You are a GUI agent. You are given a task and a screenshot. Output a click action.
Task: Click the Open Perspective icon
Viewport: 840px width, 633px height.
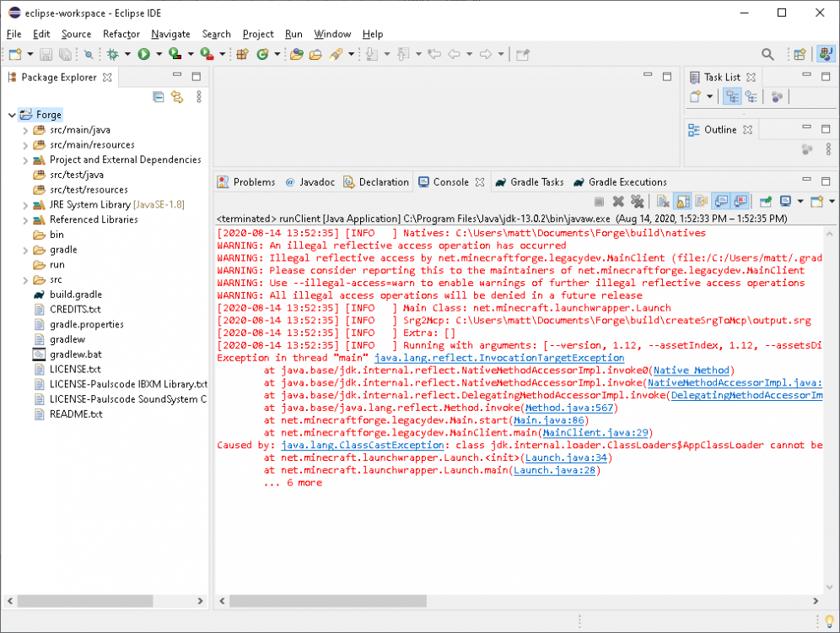[799, 54]
